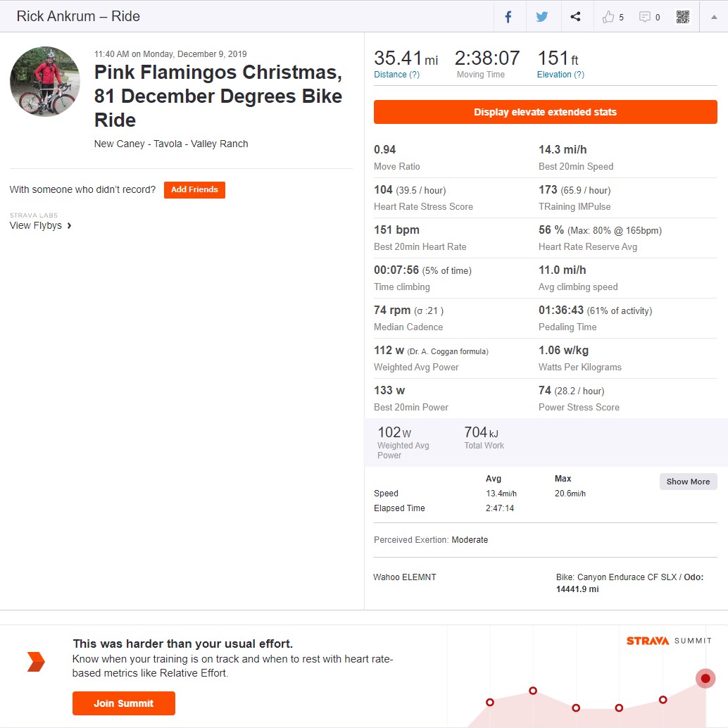Select the highlighted last point on effort chart
Image resolution: width=728 pixels, height=728 pixels.
coord(705,678)
